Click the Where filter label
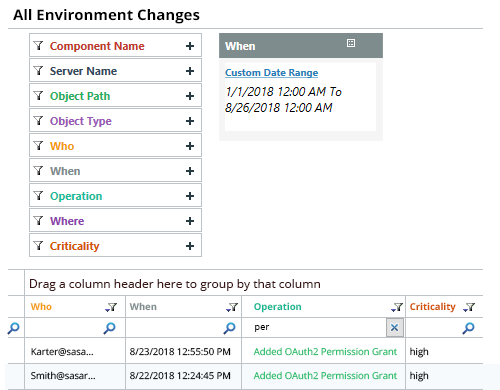Screen dimensions: 500x390 pyautogui.click(x=67, y=221)
